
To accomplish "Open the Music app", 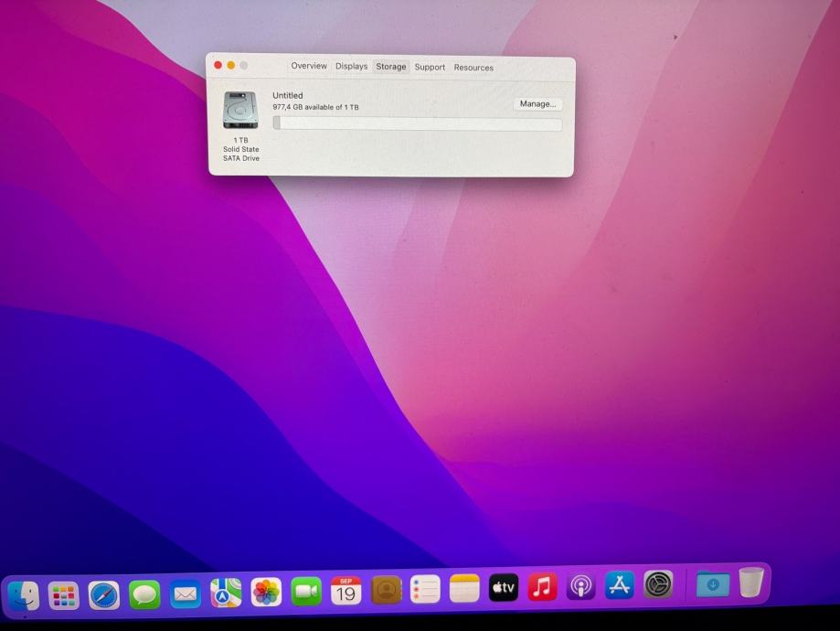I will click(543, 586).
